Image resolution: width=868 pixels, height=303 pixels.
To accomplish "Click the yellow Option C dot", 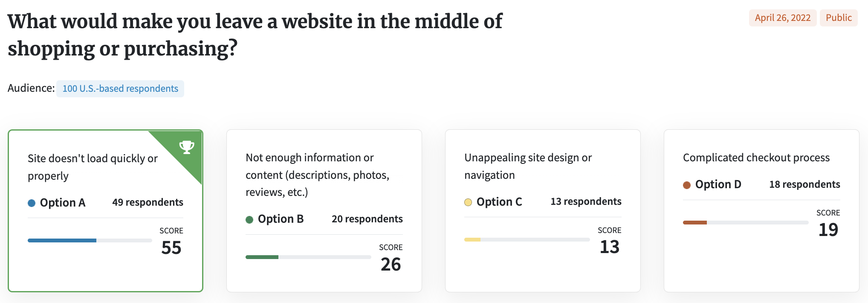I will (x=468, y=202).
